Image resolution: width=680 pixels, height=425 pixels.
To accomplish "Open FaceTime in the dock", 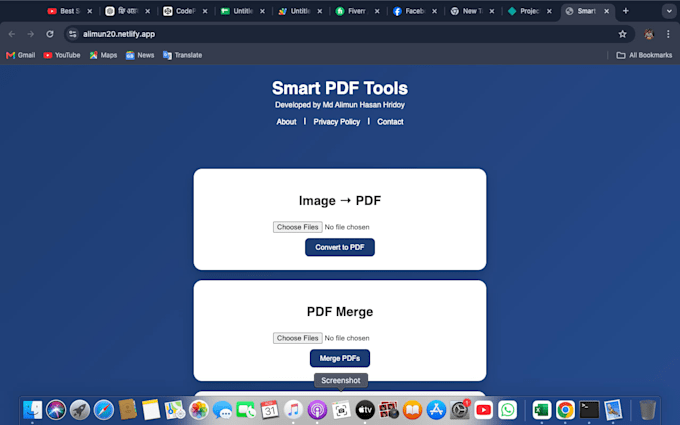I will click(246, 410).
